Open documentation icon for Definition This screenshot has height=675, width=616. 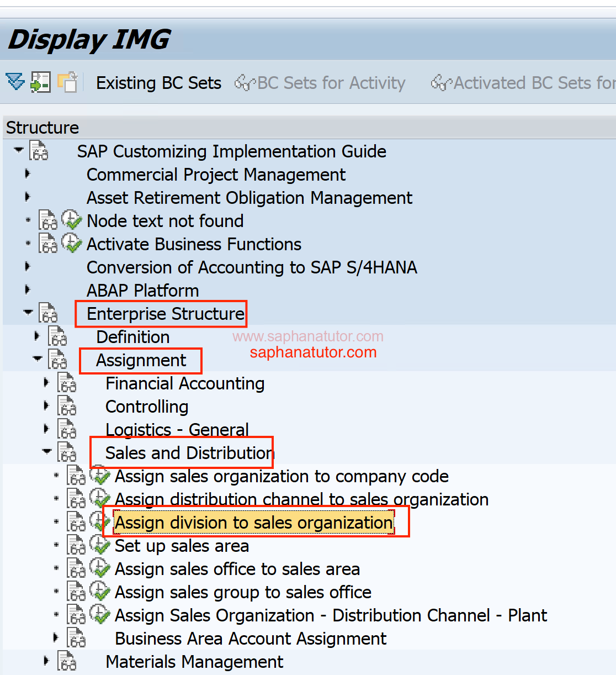coord(57,336)
